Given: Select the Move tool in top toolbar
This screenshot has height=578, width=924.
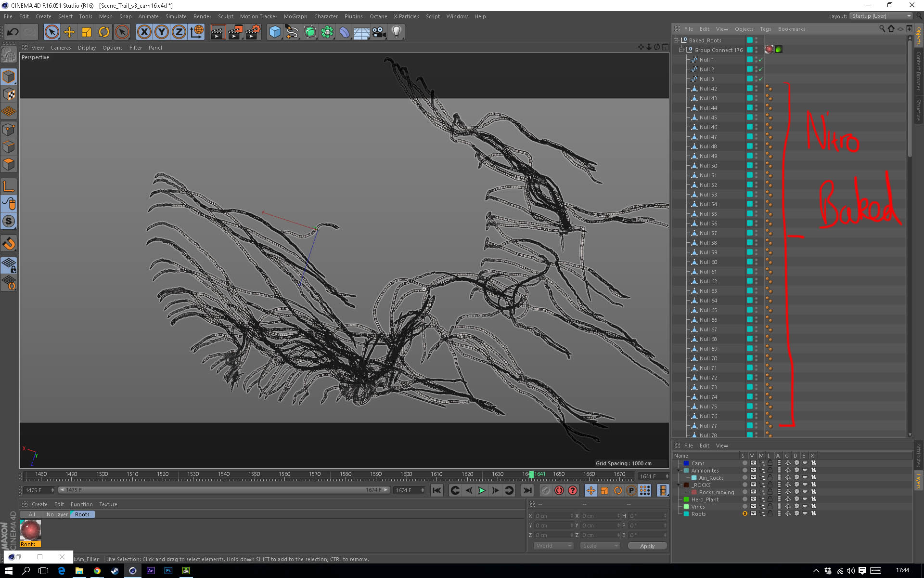Looking at the screenshot, I should 69,32.
